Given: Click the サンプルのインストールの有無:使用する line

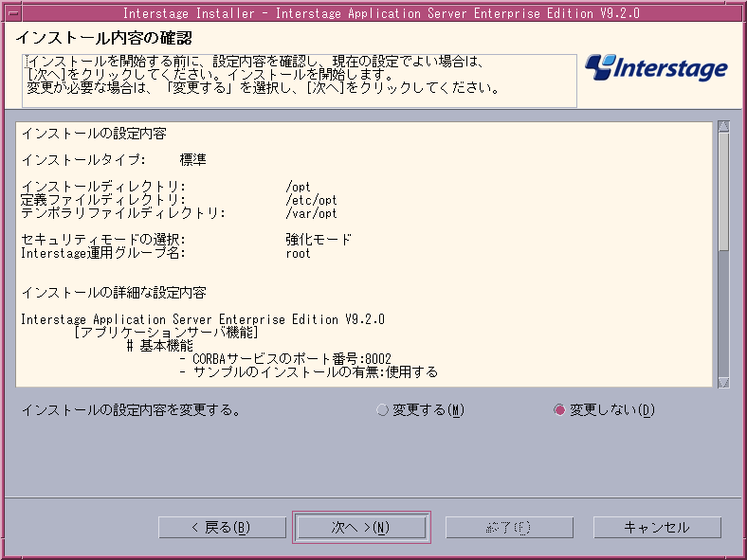Looking at the screenshot, I should click(309, 371).
